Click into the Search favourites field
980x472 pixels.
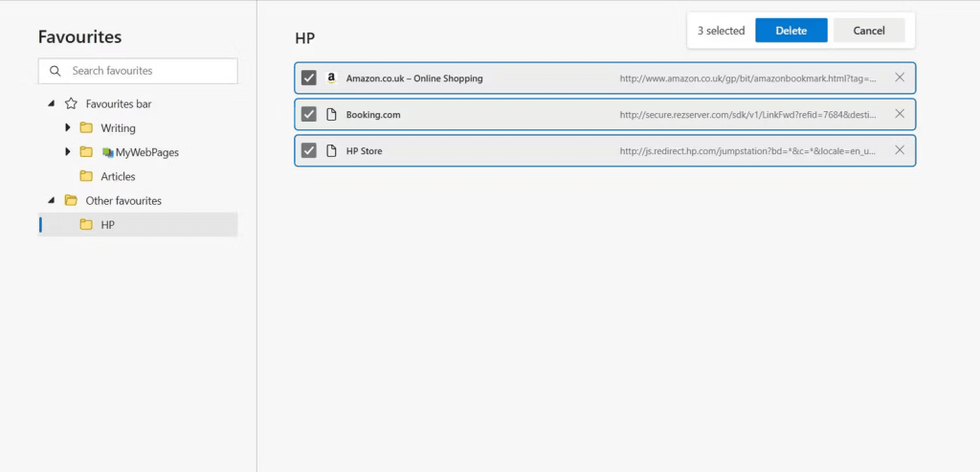[138, 71]
